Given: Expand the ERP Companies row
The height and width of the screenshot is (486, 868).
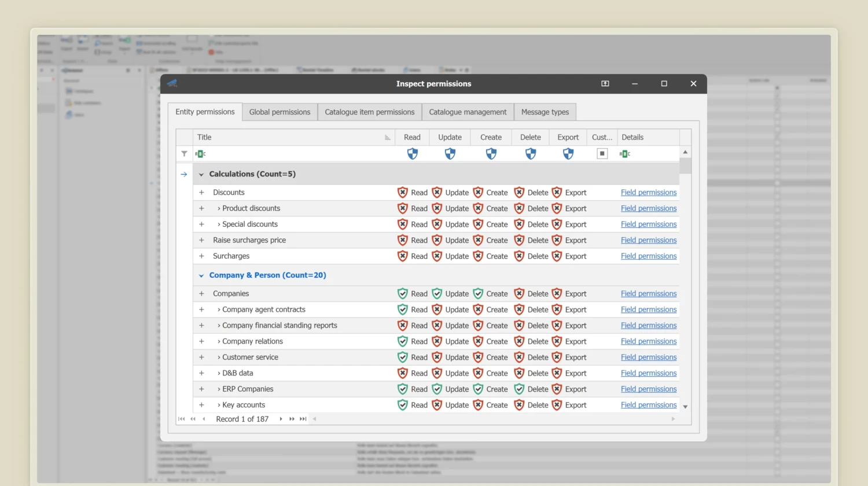Looking at the screenshot, I should coord(201,389).
